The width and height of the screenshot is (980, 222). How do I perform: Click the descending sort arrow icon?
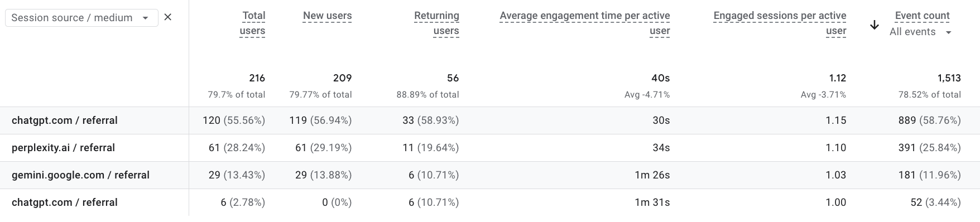(875, 25)
